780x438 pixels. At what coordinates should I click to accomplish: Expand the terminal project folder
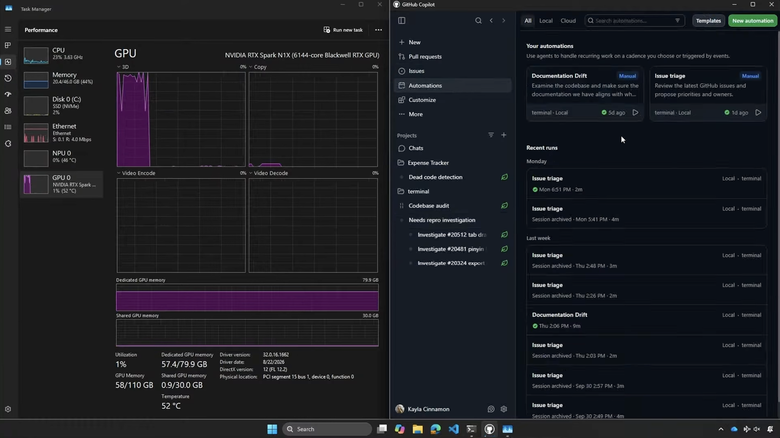pyautogui.click(x=452, y=191)
